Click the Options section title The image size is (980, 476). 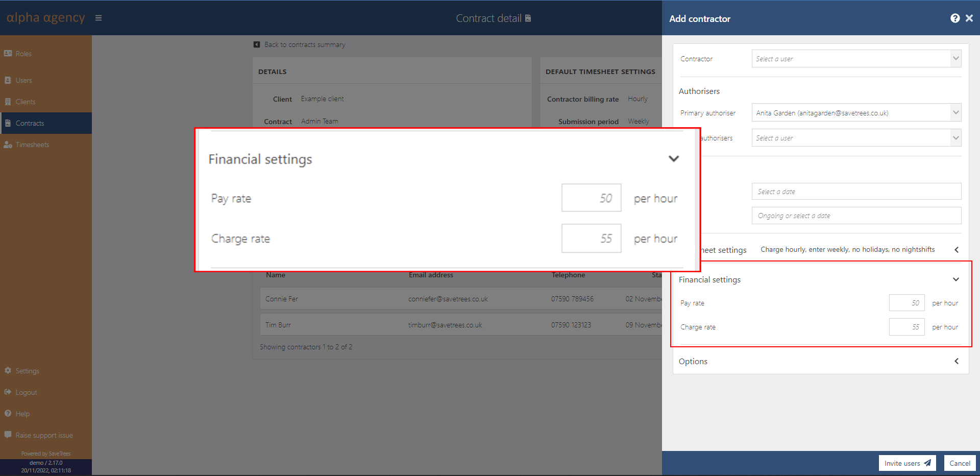coord(693,362)
